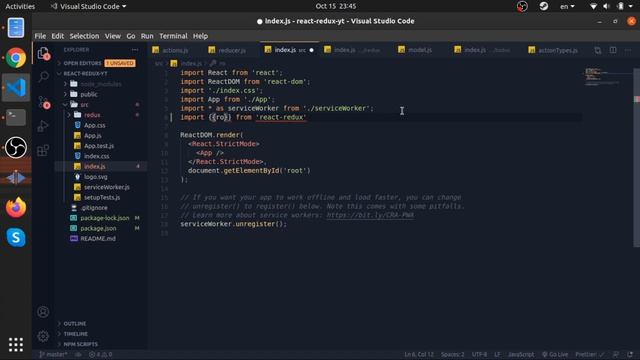This screenshot has width=640, height=360.
Task: Open README.md in the explorer
Action: click(x=98, y=238)
